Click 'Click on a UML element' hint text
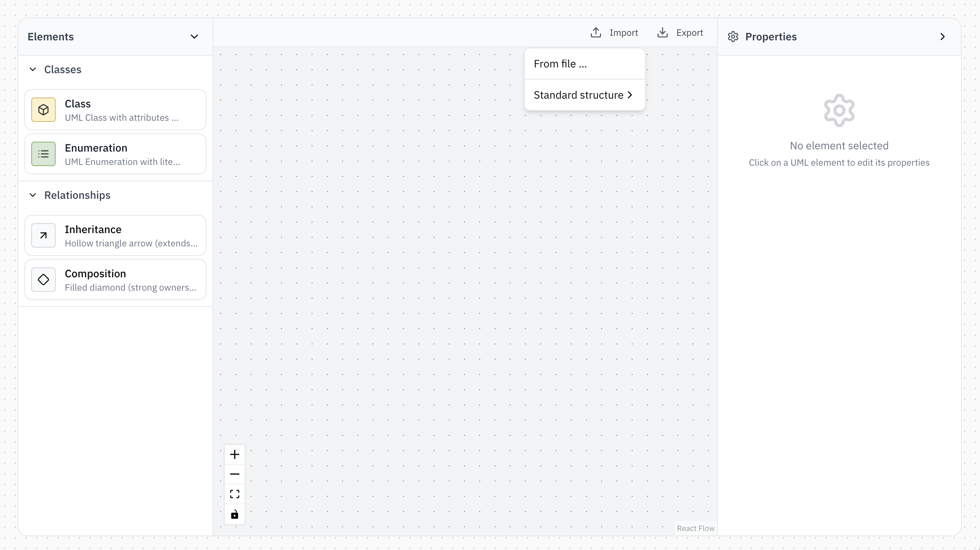 [839, 163]
